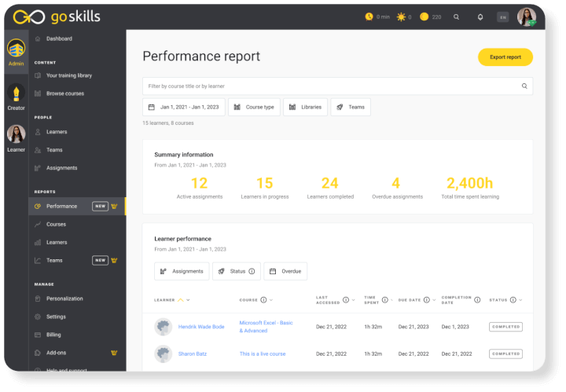Open Course type filter
The height and width of the screenshot is (392, 566).
[254, 107]
